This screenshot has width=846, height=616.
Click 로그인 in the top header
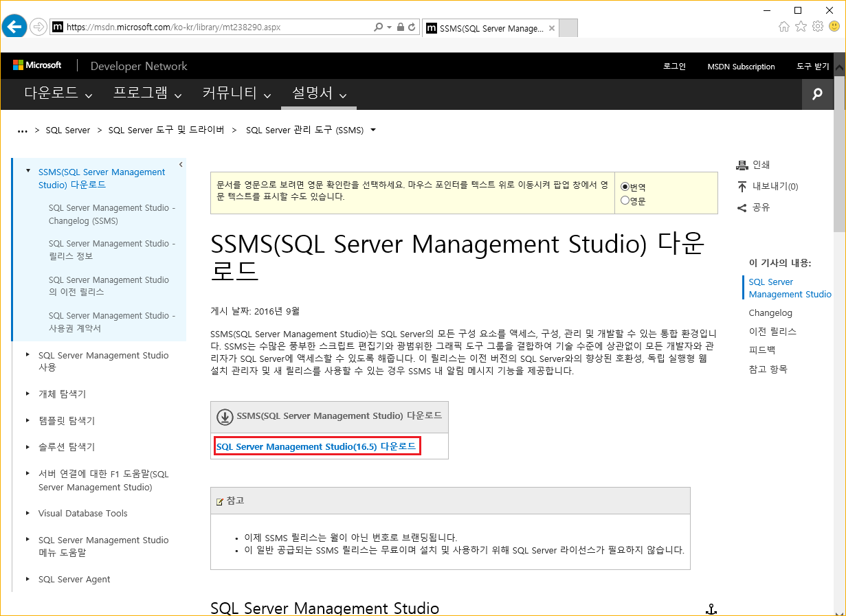[x=674, y=67]
